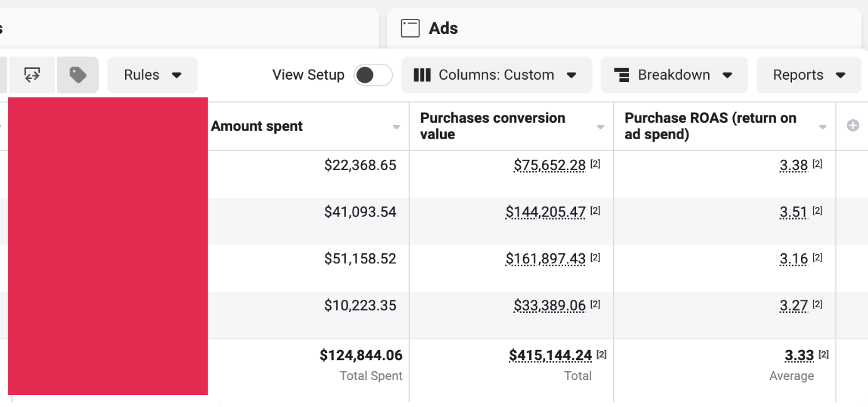Viewport: 868px width, 407px height.
Task: Click the $144,205.47 conversion value link
Action: [545, 213]
